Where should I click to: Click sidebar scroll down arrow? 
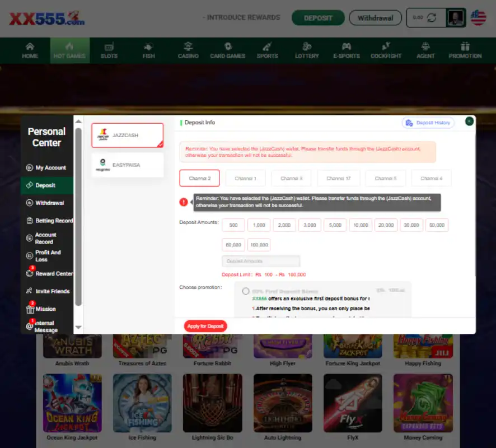point(78,328)
